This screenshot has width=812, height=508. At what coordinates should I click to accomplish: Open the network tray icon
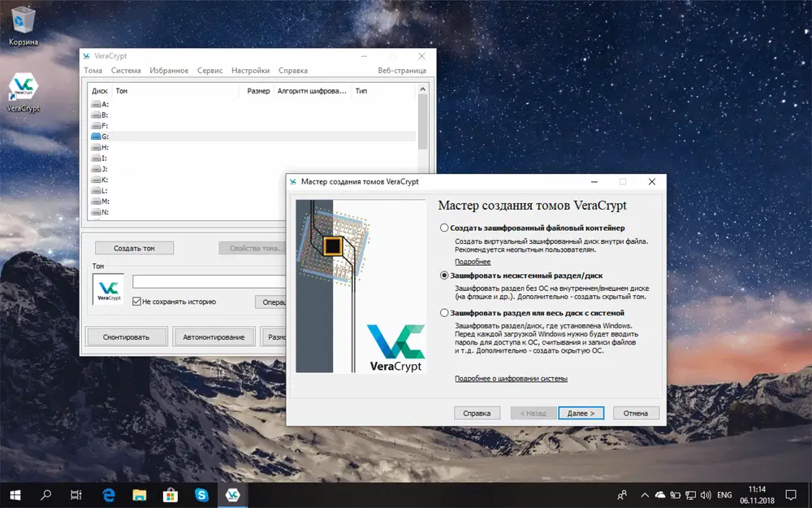point(690,495)
